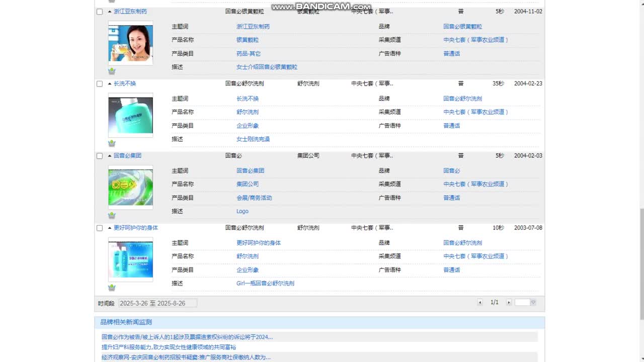
Task: Click description link 女士刚洗完澡
Action: (x=253, y=139)
